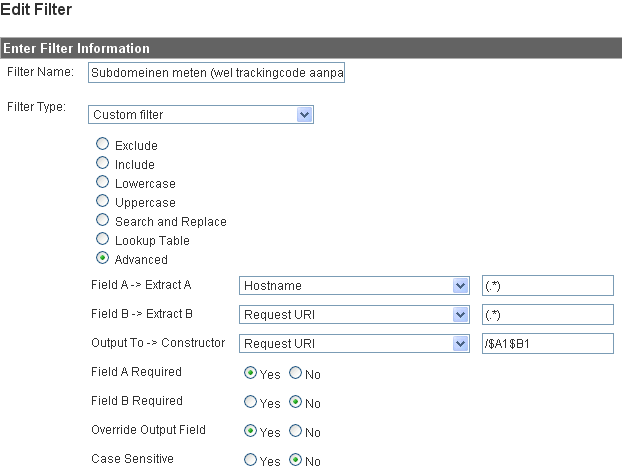
Task: Open the Output To Request URI dropdown
Action: pos(354,344)
